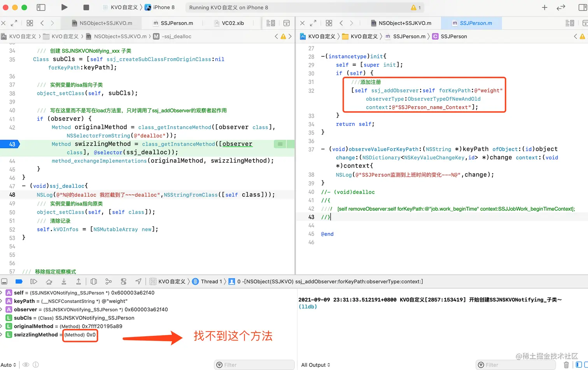Hide the debug area
This screenshot has height=370, width=588.
(x=4, y=281)
